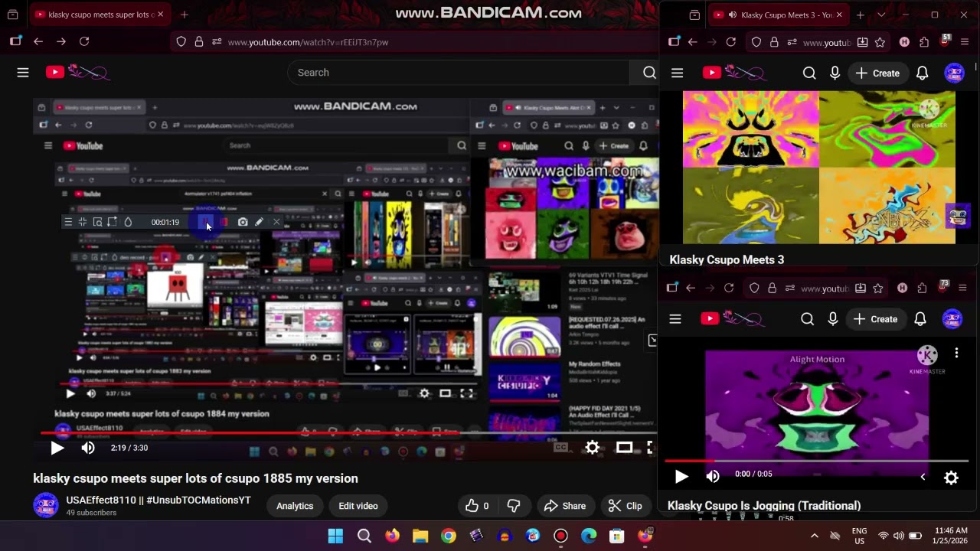The width and height of the screenshot is (980, 551).
Task: Open the Windows Start menu
Action: pyautogui.click(x=335, y=536)
